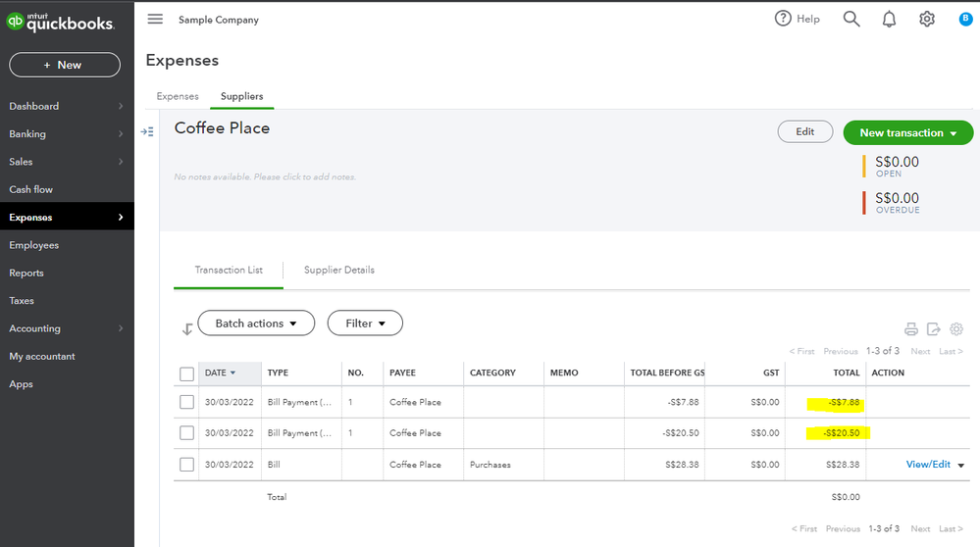This screenshot has width=980, height=547.
Task: Open table column settings gear
Action: (x=956, y=329)
